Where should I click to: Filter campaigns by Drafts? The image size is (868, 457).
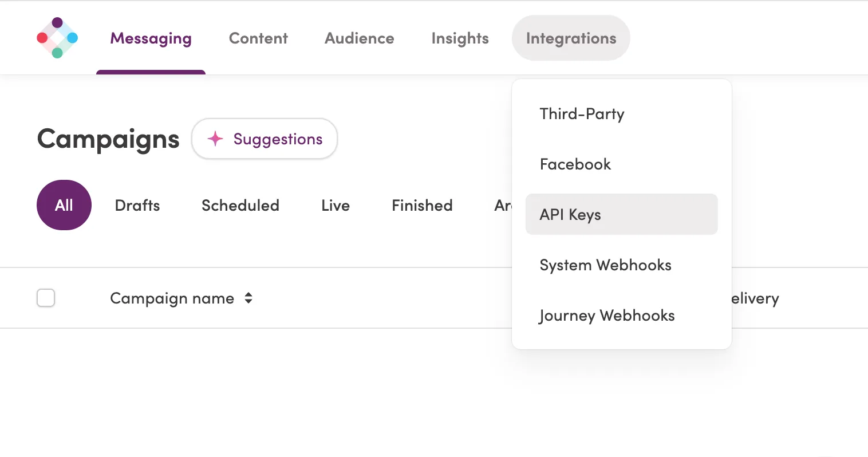tap(137, 205)
